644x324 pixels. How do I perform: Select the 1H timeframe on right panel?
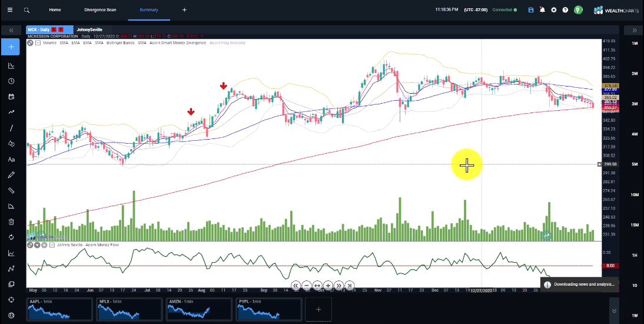(x=635, y=255)
